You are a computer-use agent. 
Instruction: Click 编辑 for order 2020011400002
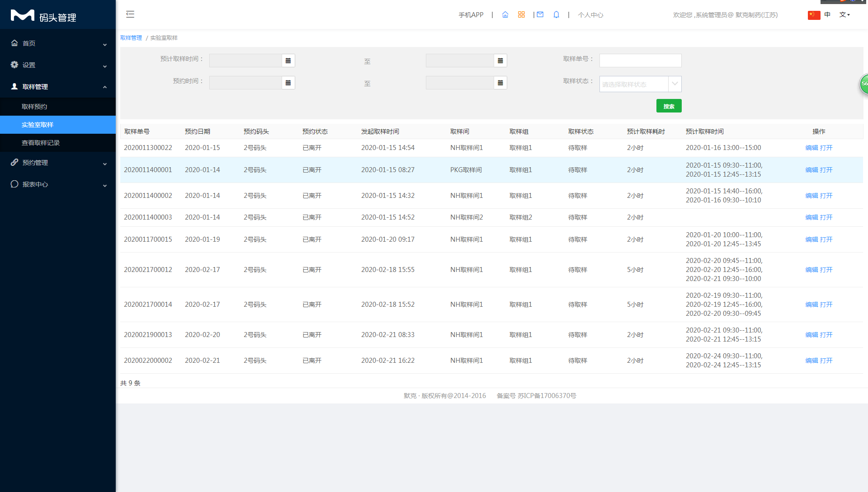(x=811, y=196)
